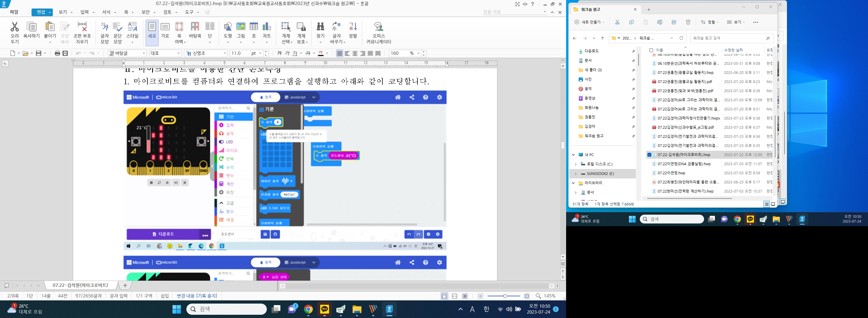Toggle right alignment button
This screenshot has height=318, width=868.
pos(363,53)
